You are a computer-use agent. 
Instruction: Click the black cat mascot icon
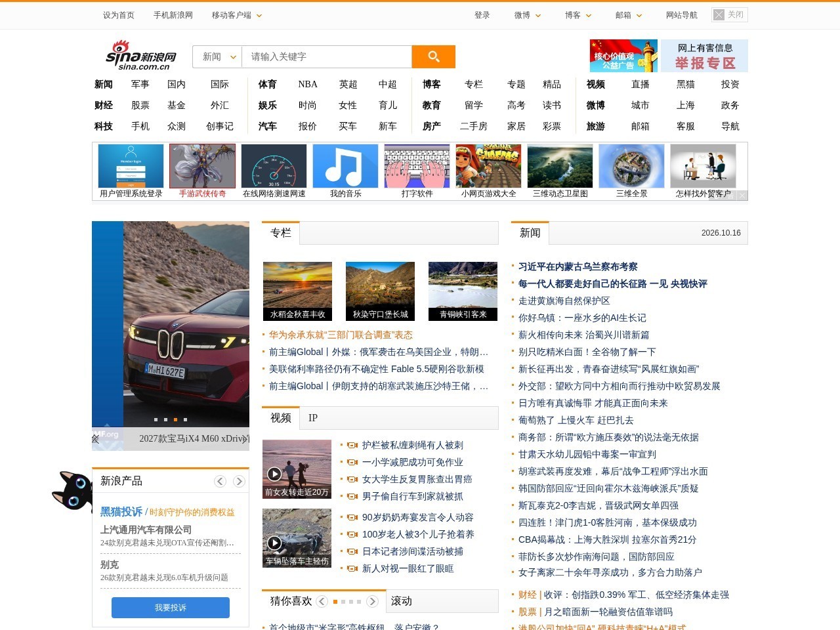72,491
